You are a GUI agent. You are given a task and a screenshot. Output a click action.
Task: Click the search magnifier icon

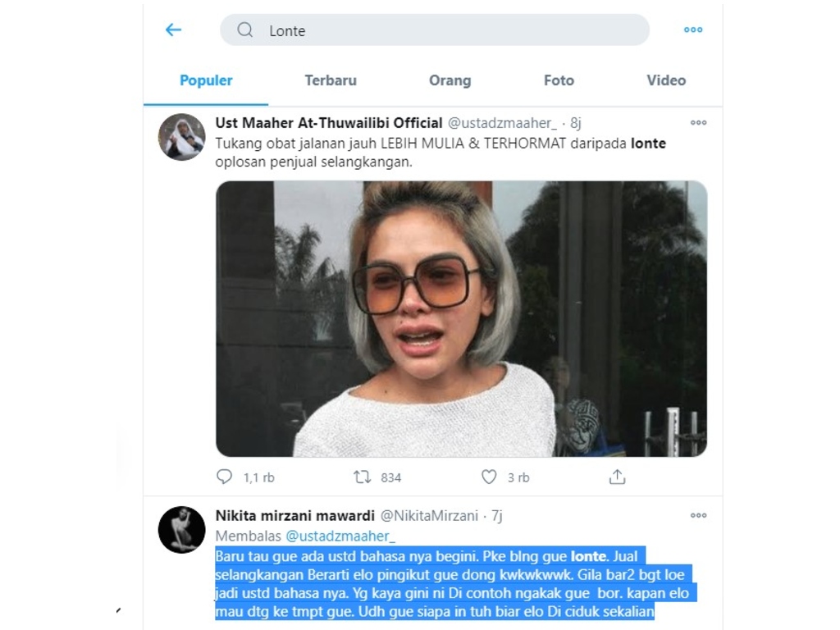(244, 30)
